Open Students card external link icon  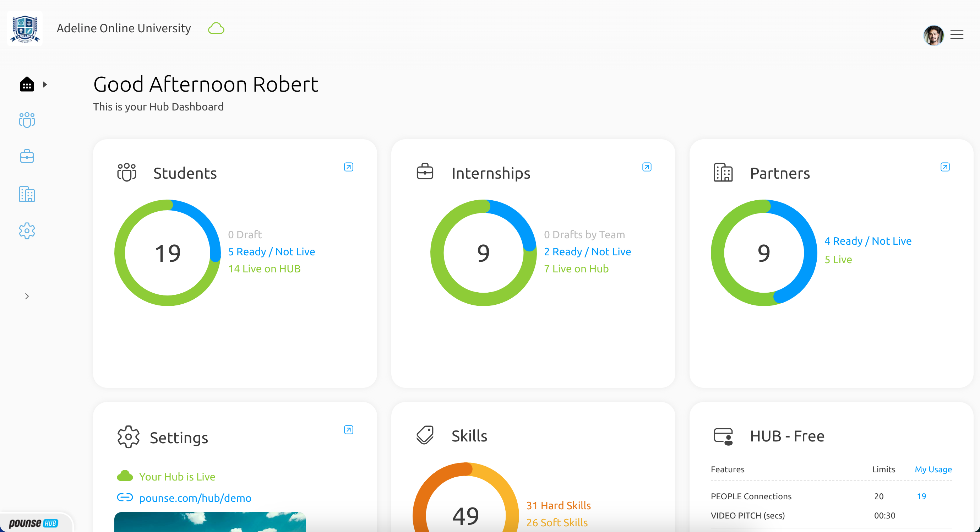tap(348, 167)
